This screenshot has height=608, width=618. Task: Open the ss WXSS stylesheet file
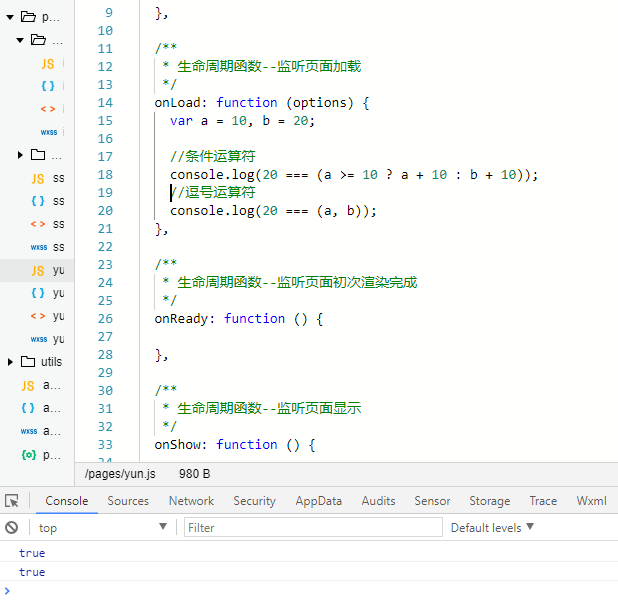48,247
